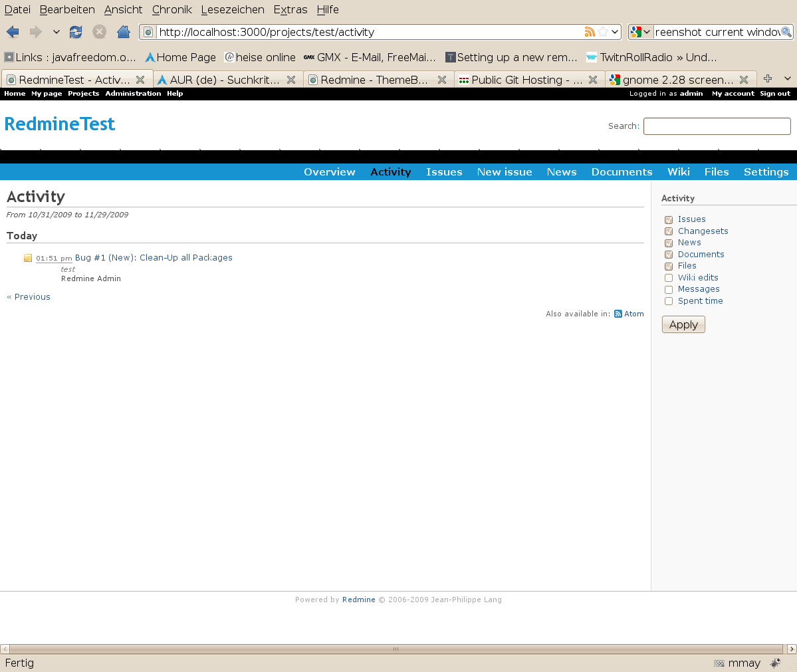Close the Redmine - ThemeB tab

pyautogui.click(x=442, y=80)
